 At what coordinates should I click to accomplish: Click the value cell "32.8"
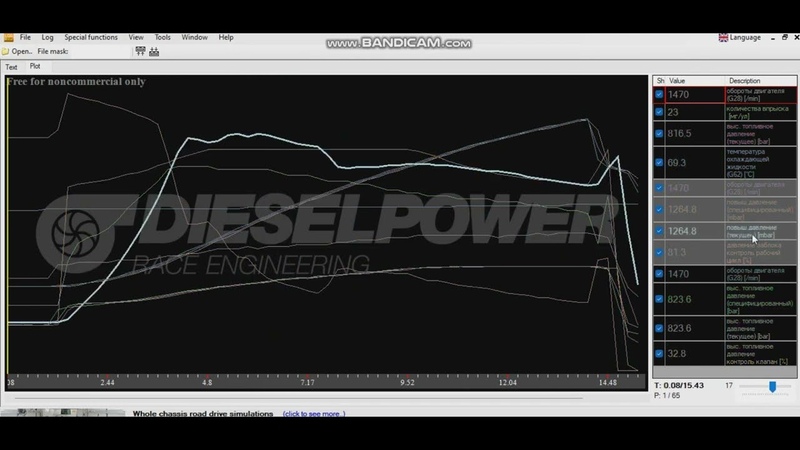click(x=695, y=354)
